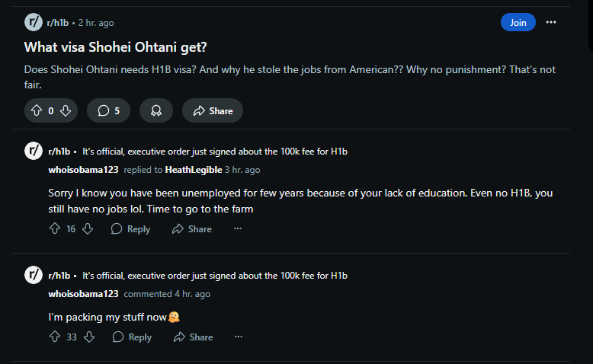Screen dimensions: 593x364
Task: Upvote the "packing my stuff" comment
Action: [x=55, y=337]
